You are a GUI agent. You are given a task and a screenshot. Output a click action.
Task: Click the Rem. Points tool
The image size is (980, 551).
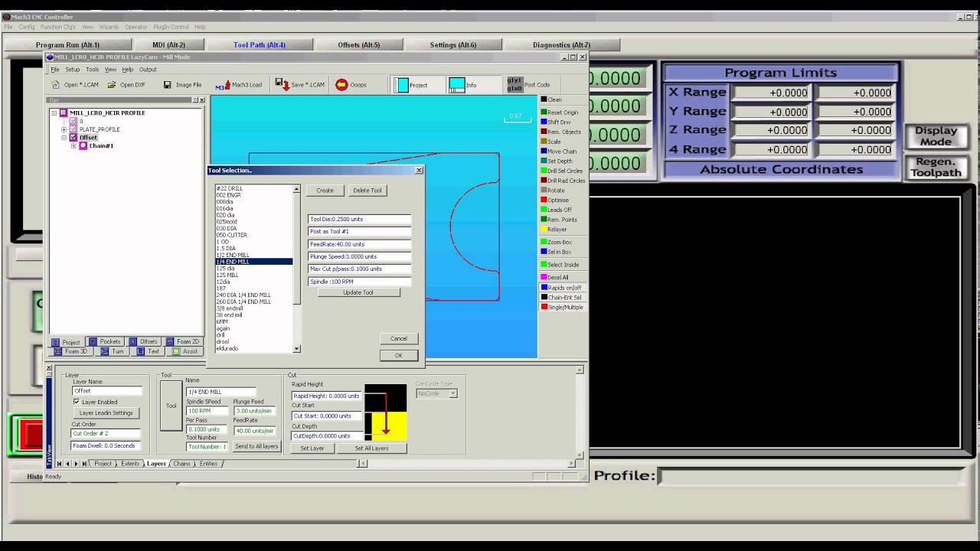coord(560,220)
